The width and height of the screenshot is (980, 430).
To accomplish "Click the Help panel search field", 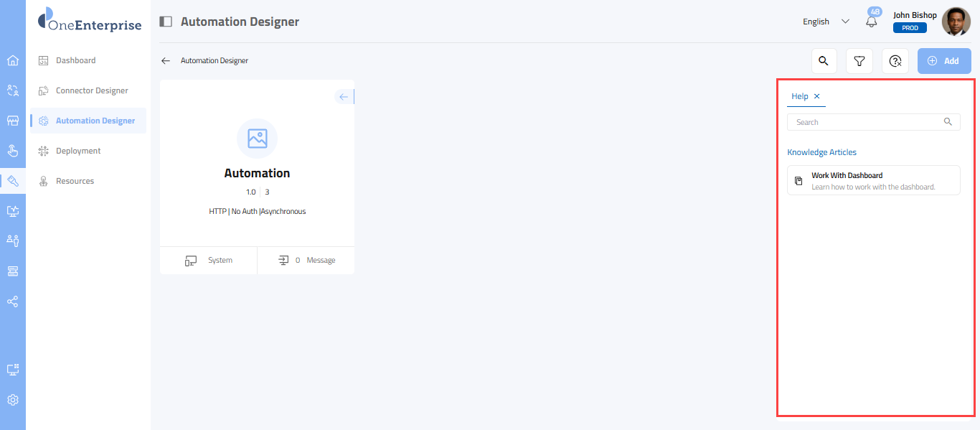I will tap(868, 122).
